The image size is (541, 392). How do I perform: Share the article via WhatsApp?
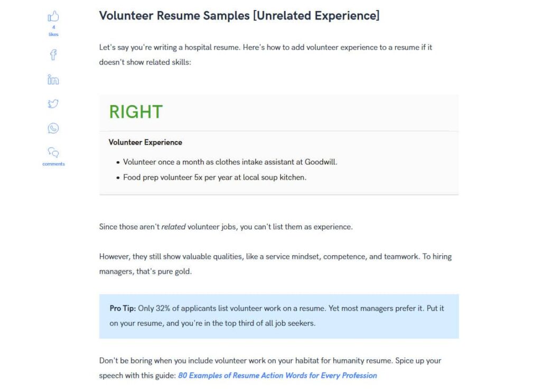point(53,128)
